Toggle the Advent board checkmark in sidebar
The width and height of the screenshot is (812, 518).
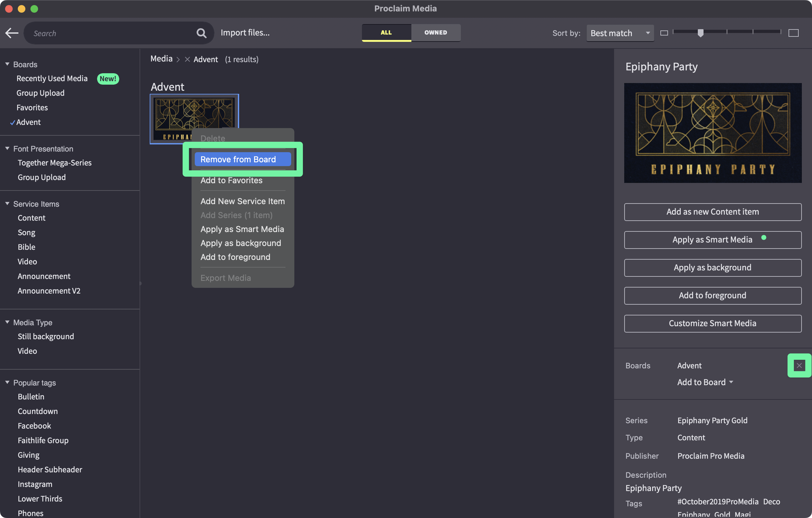pos(12,122)
